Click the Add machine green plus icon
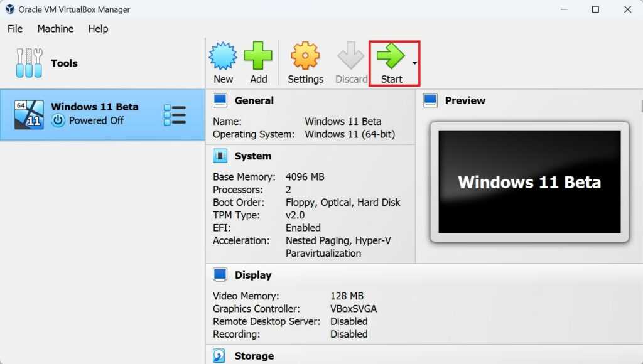This screenshot has width=643, height=364. (x=258, y=56)
